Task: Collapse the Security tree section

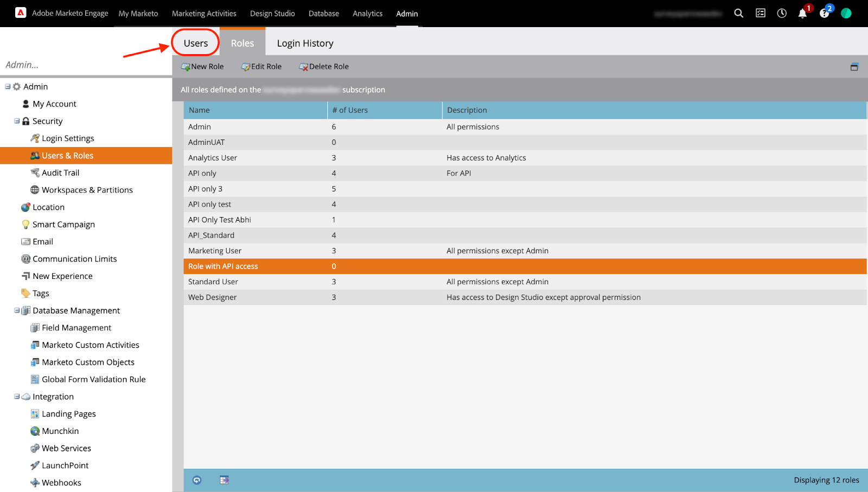Action: 17,121
